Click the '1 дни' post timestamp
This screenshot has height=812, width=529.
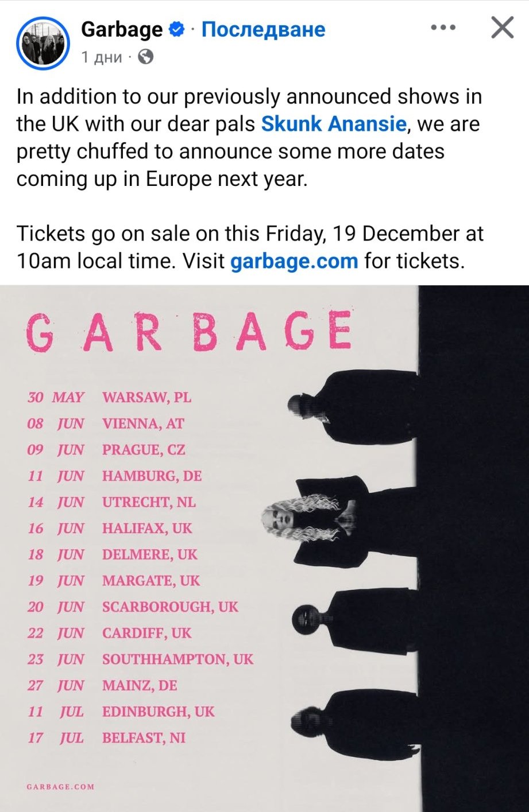tap(102, 57)
